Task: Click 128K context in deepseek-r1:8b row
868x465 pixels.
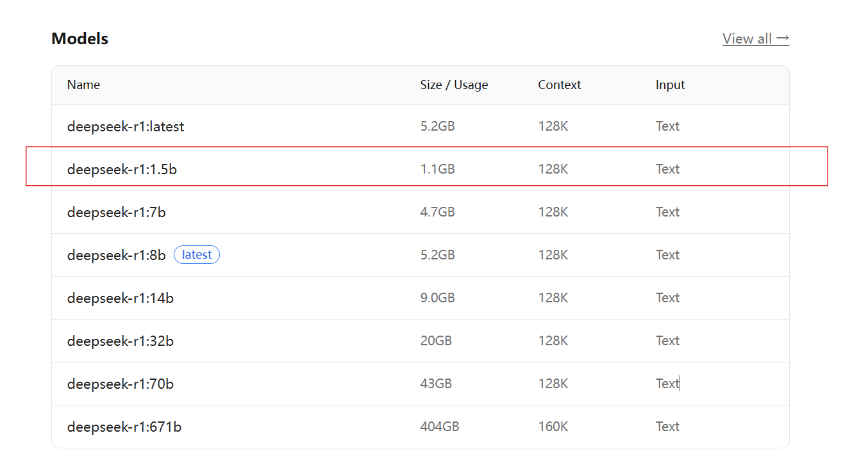Action: [553, 255]
